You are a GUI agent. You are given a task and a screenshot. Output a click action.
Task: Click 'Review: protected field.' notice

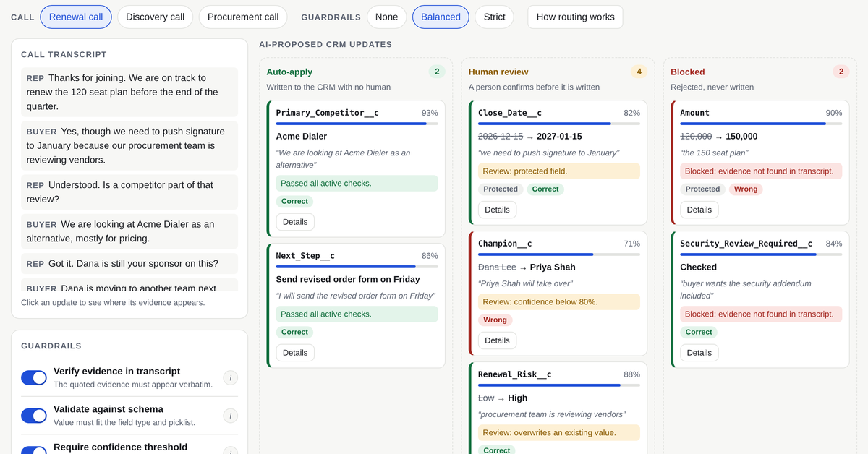[559, 171]
